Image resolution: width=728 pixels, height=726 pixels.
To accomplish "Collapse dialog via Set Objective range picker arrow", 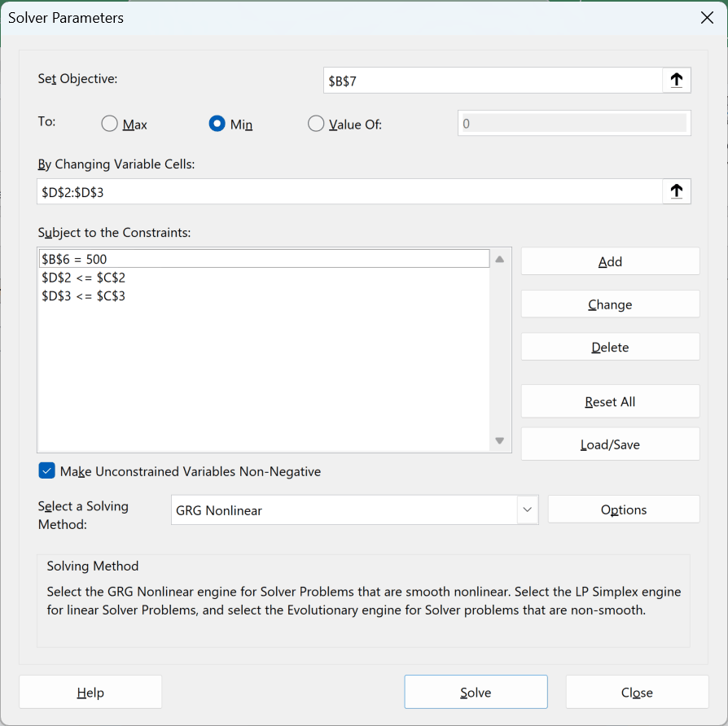I will click(x=677, y=81).
